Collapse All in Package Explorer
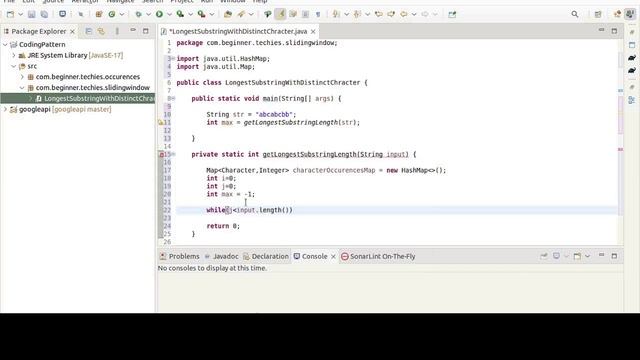Screen dimensions: 640x360 (x=88, y=31)
